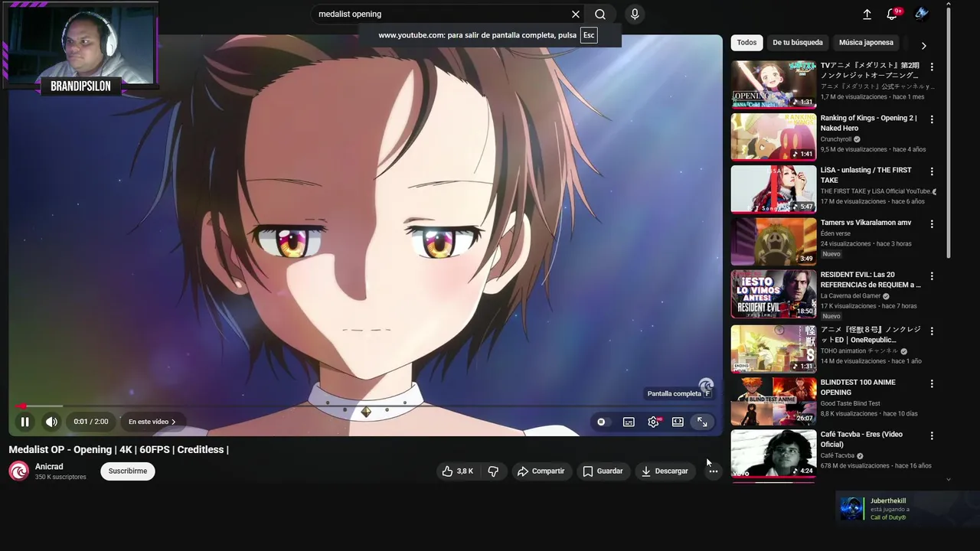This screenshot has height=551, width=980.
Task: Click the '350 K suscriptores' text
Action: coord(60,478)
